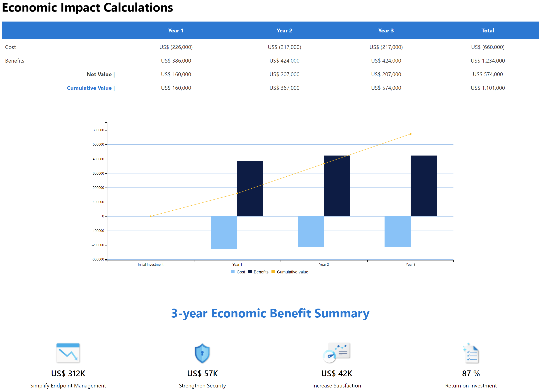540x392 pixels.
Task: Click the Initial Investment axis label
Action: point(150,264)
